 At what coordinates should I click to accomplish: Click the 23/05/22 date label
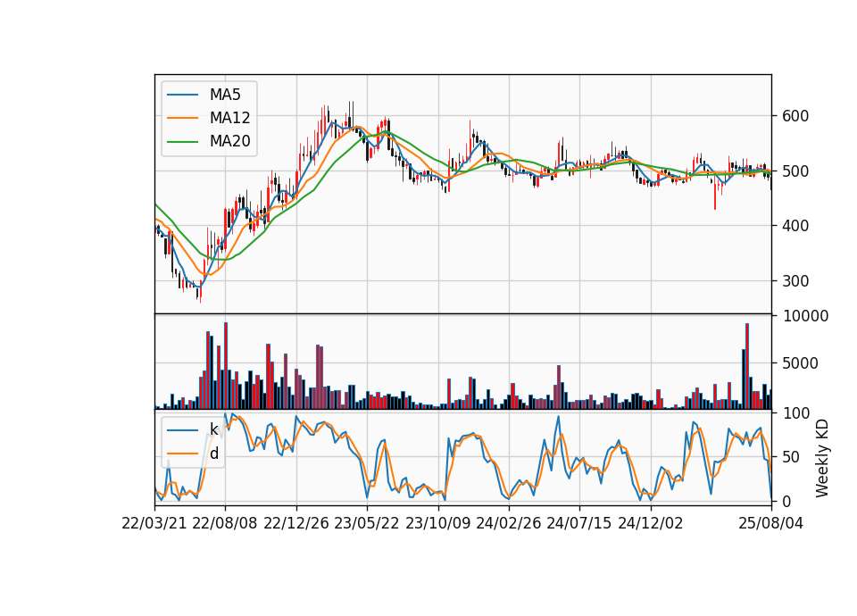coord(367,523)
